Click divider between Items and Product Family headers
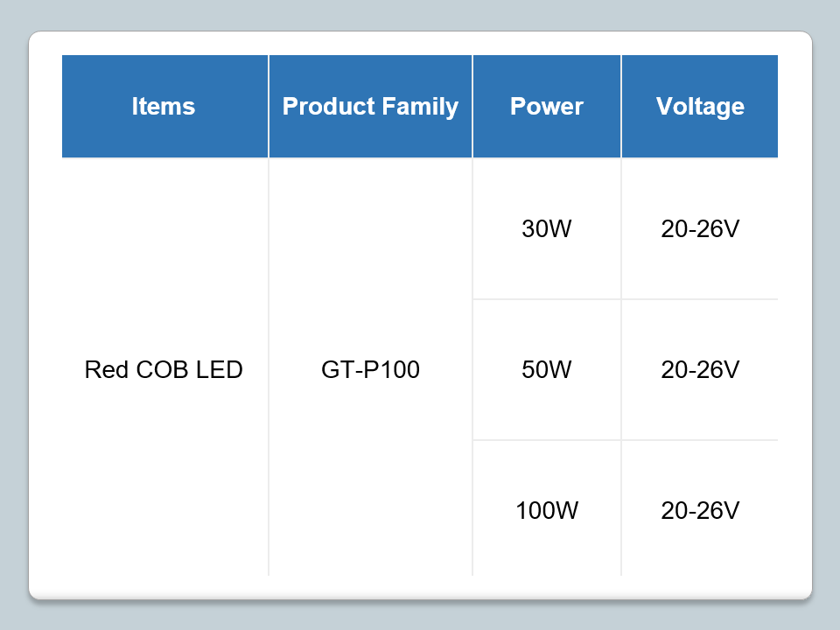 click(x=269, y=107)
